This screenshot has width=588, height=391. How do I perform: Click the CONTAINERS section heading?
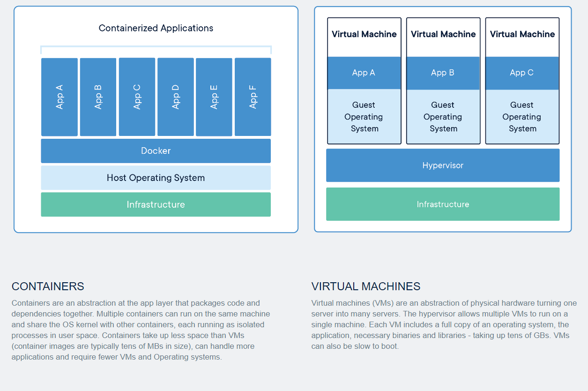click(x=48, y=286)
